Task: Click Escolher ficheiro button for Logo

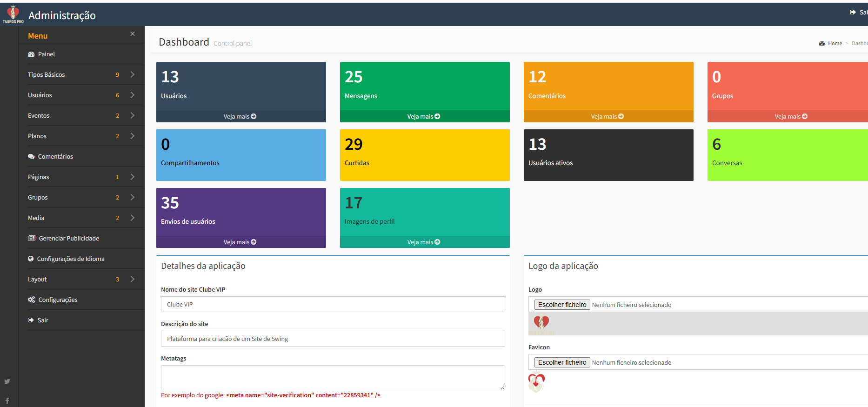Action: [562, 305]
